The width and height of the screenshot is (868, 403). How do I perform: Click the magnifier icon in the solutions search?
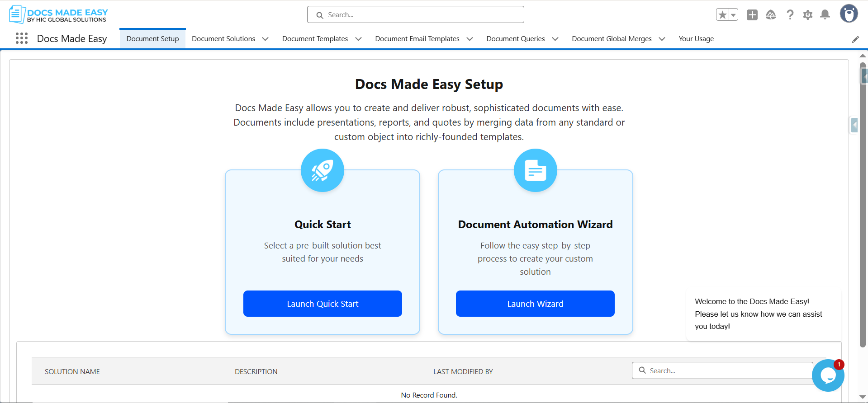pos(642,370)
